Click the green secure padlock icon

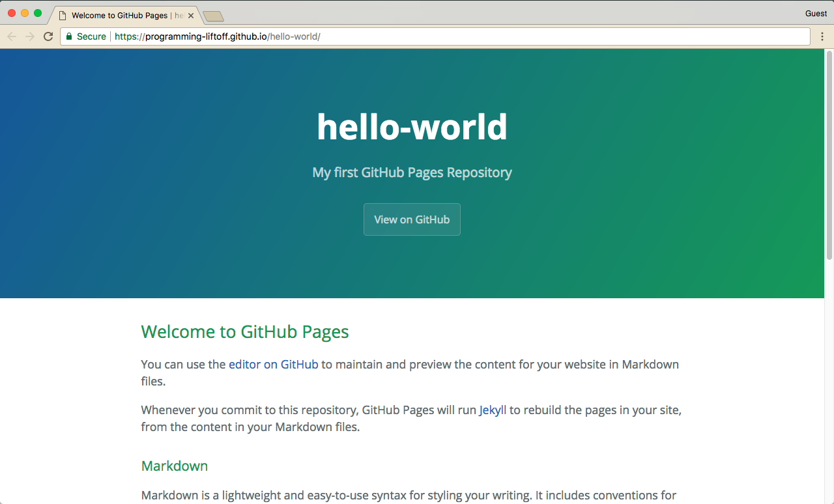(69, 36)
